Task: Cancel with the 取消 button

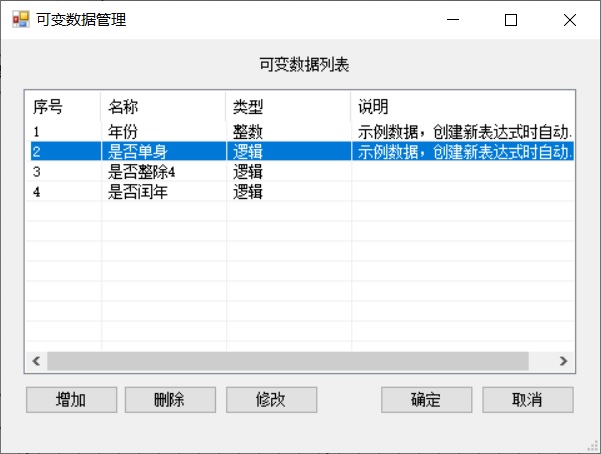Action: pos(528,400)
